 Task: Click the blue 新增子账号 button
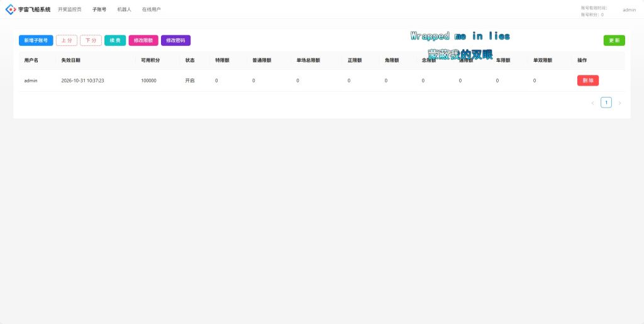pyautogui.click(x=36, y=40)
